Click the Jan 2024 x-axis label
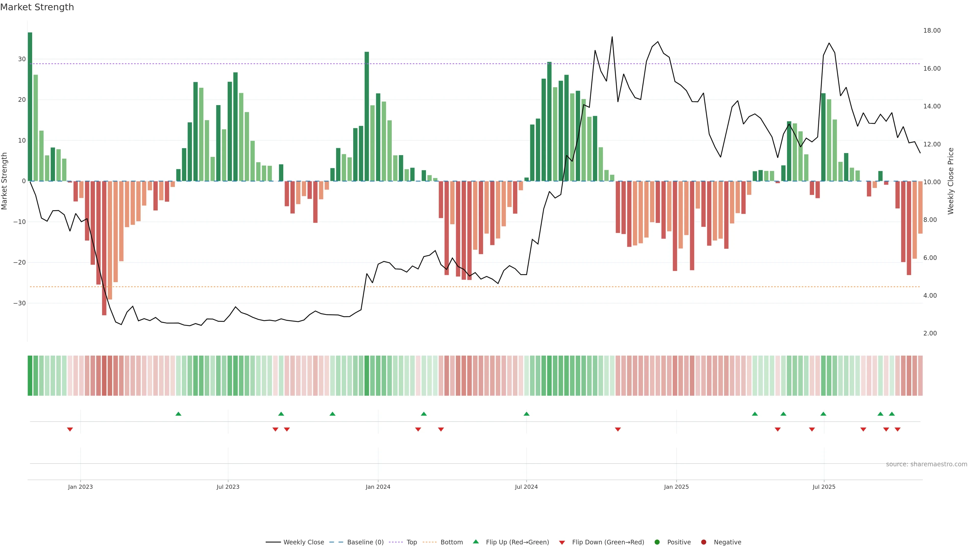 [x=378, y=487]
